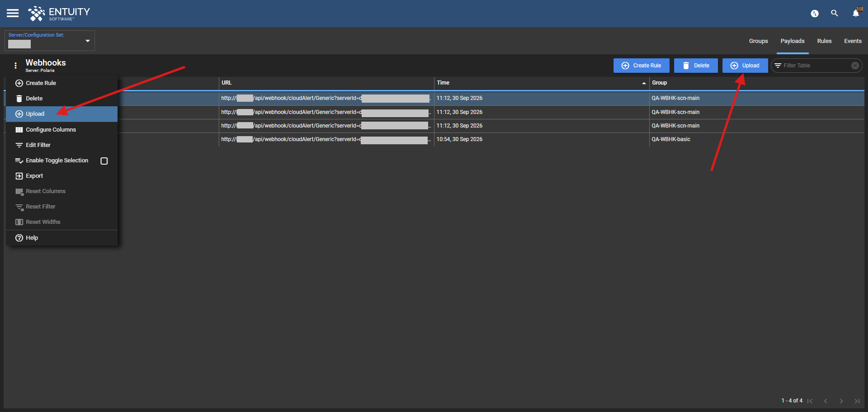Choose Create Rule in the overflow menu
Screen dimensions: 868x412
coord(61,83)
